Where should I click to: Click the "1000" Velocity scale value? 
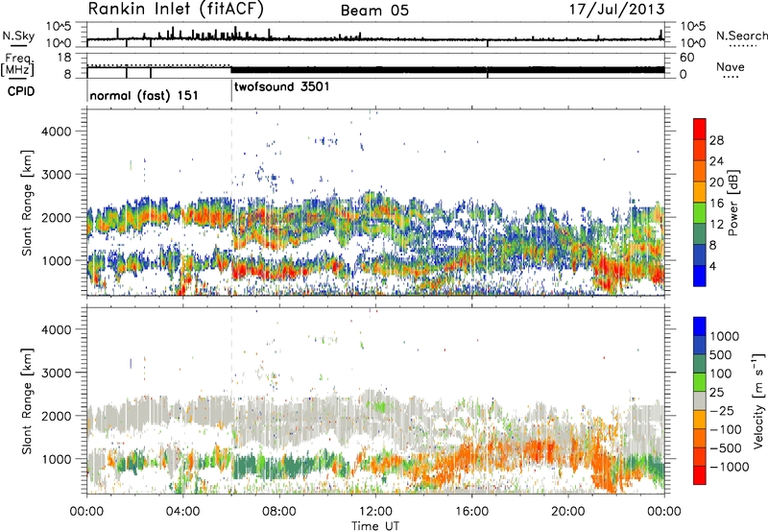[724, 336]
